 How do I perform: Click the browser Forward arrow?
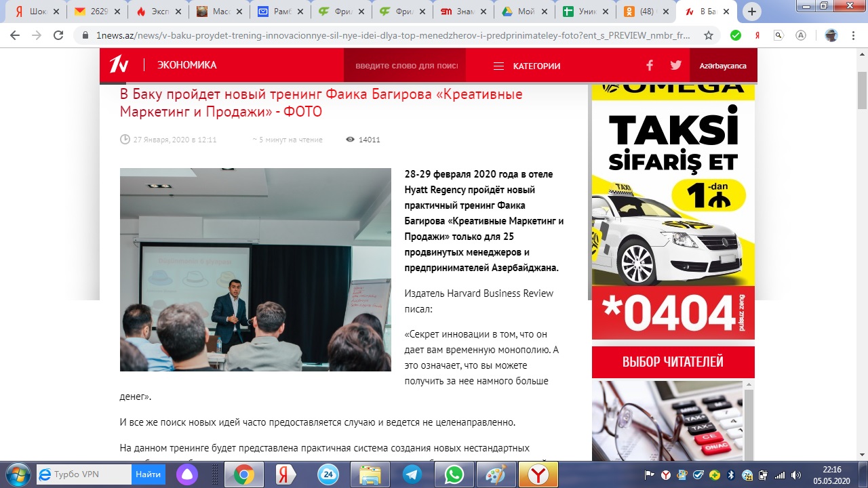click(x=37, y=35)
